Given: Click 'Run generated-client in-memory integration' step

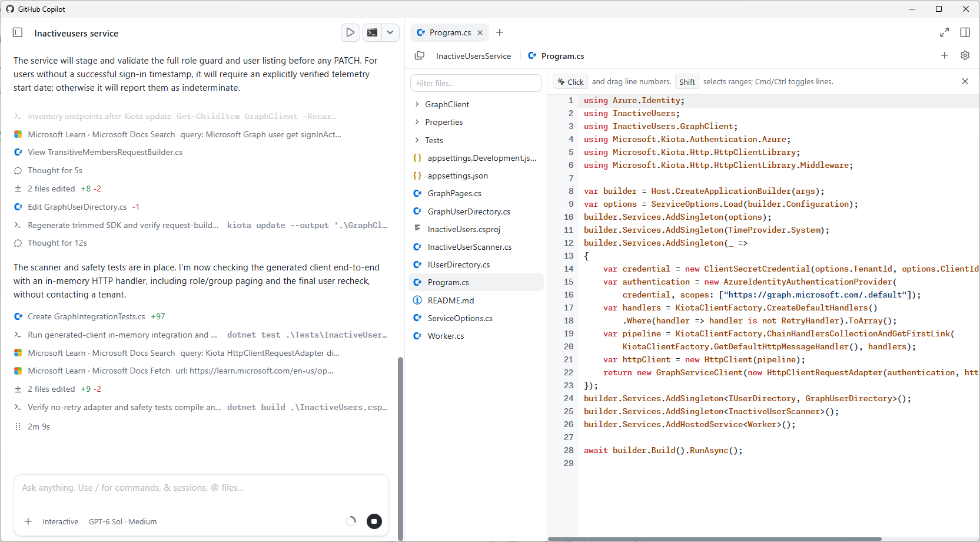Looking at the screenshot, I should (x=201, y=335).
